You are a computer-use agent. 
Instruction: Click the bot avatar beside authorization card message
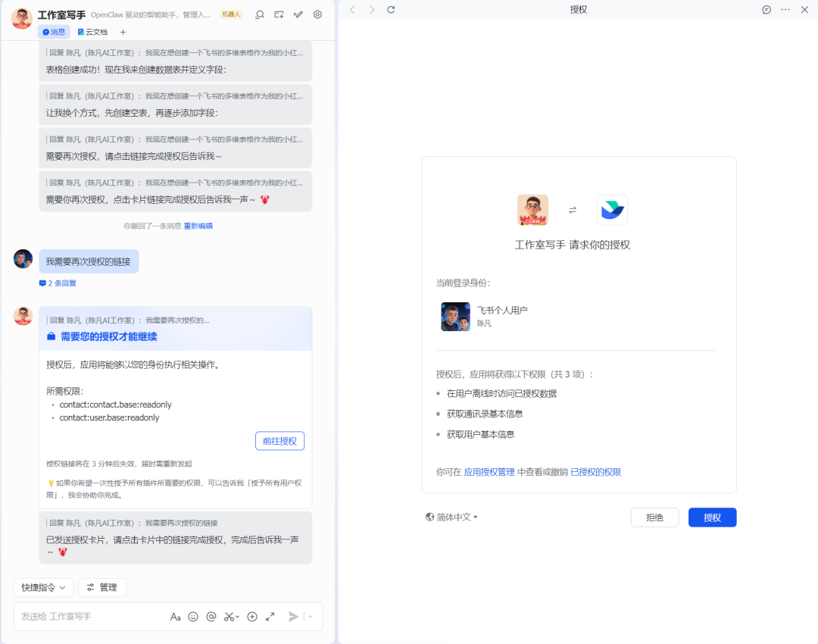pos(23,316)
